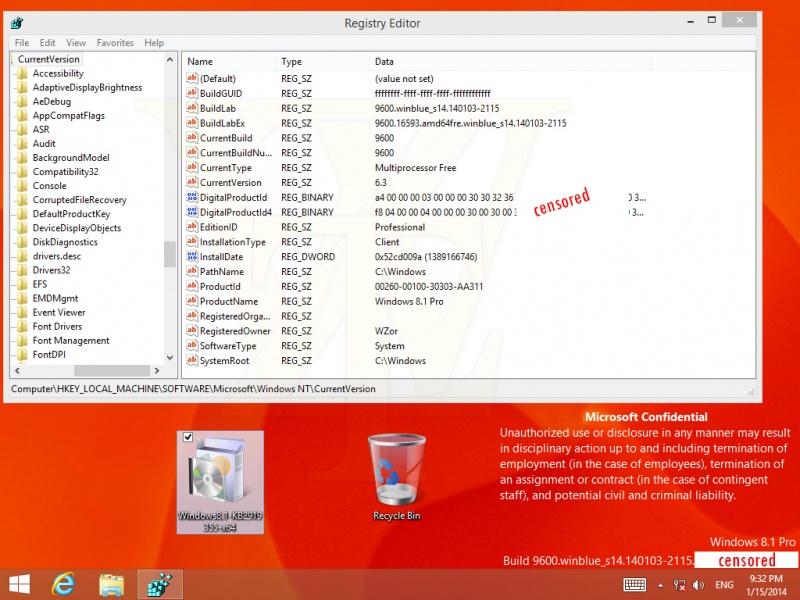Select the BuildLabEx string value icon

[x=192, y=123]
